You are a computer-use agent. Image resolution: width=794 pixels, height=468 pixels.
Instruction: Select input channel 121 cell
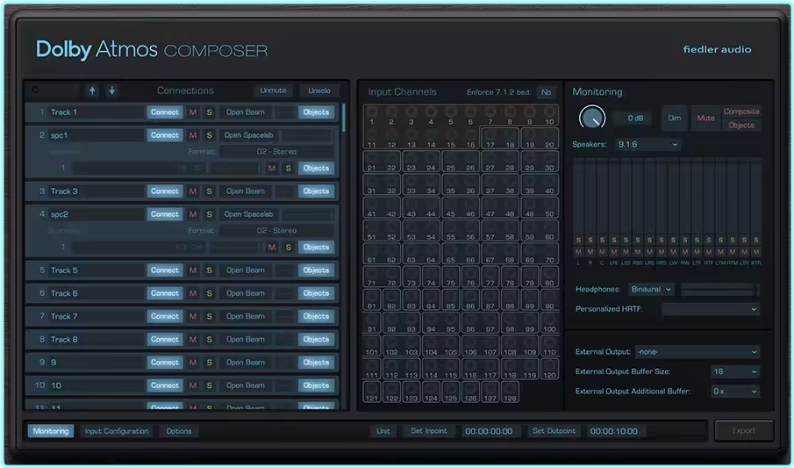(x=372, y=392)
